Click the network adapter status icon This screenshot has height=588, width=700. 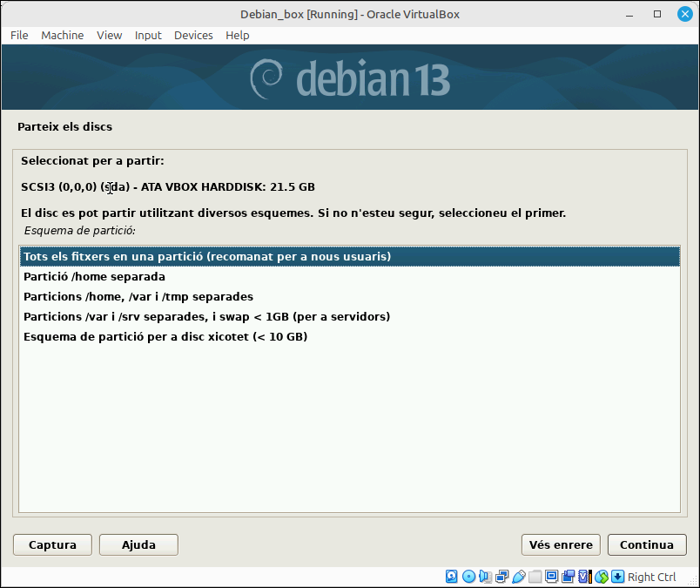(501, 577)
